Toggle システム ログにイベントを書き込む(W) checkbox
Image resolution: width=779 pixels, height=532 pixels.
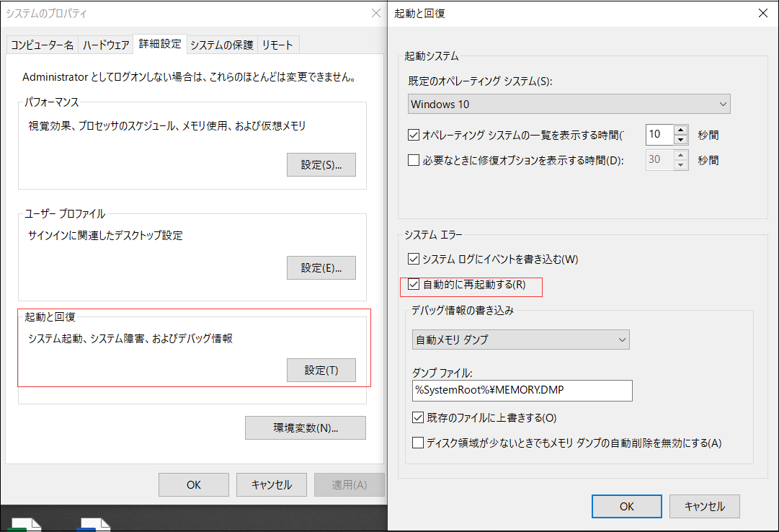[x=414, y=259]
